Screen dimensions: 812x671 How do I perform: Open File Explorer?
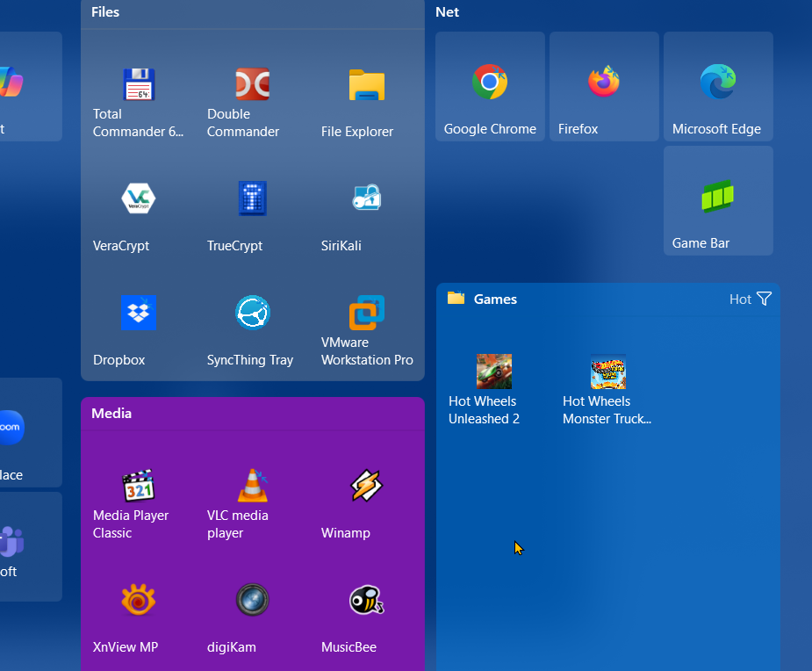click(367, 99)
